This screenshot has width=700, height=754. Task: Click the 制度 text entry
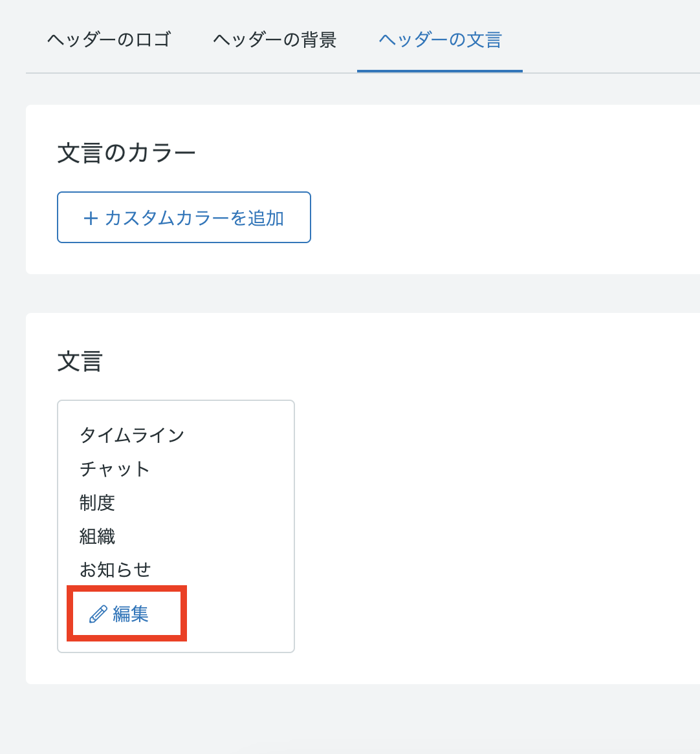pyautogui.click(x=97, y=502)
